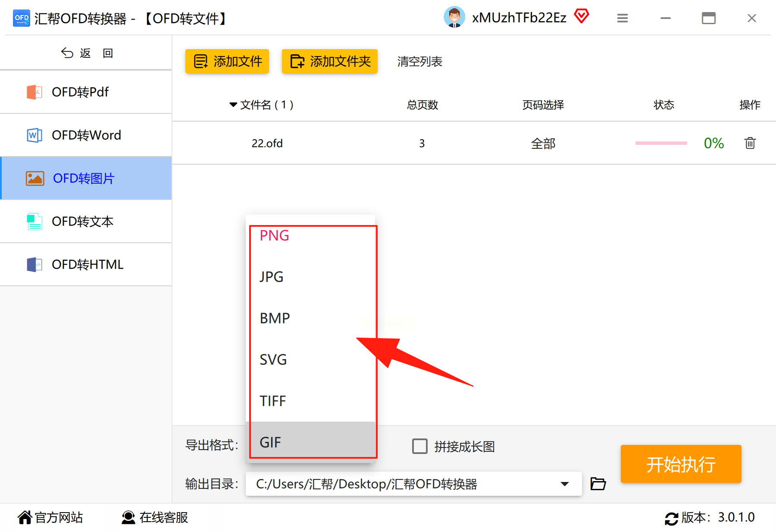Screen dimensions: 776x532
Task: Click the home icon for official website
Action: pyautogui.click(x=25, y=517)
